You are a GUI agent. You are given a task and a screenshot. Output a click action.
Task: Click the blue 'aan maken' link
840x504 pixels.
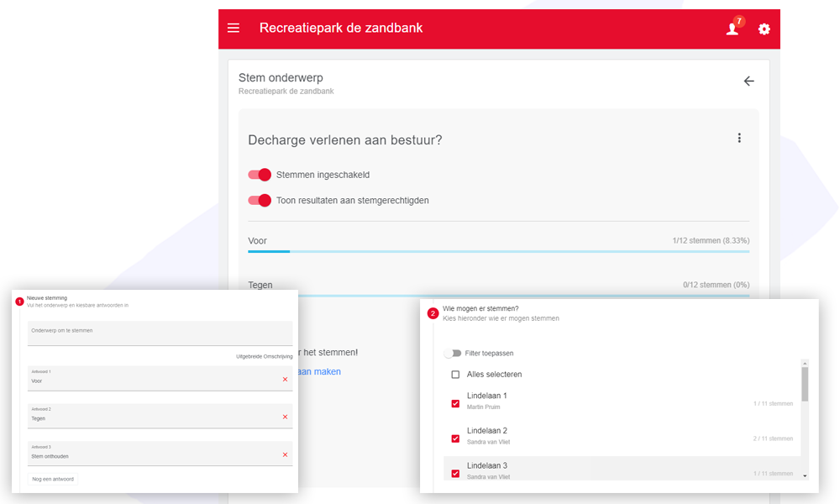click(319, 371)
